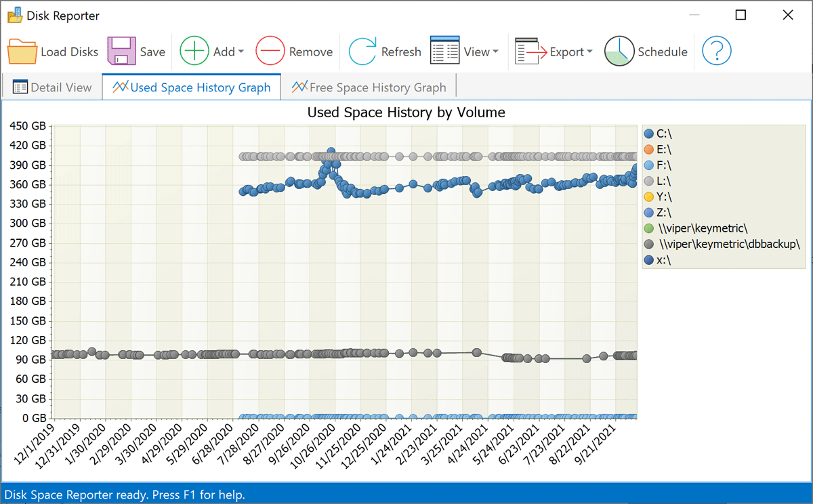
Task: Select the Used Space History Graph tab
Action: [x=191, y=87]
